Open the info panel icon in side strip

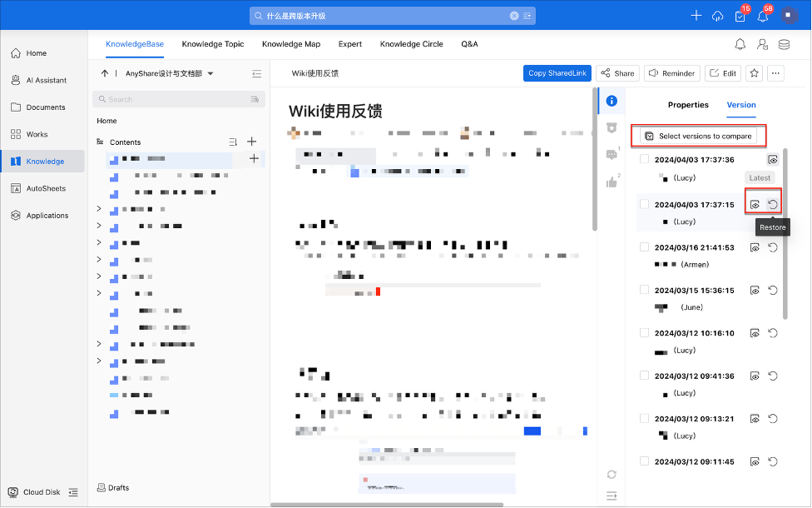click(611, 102)
